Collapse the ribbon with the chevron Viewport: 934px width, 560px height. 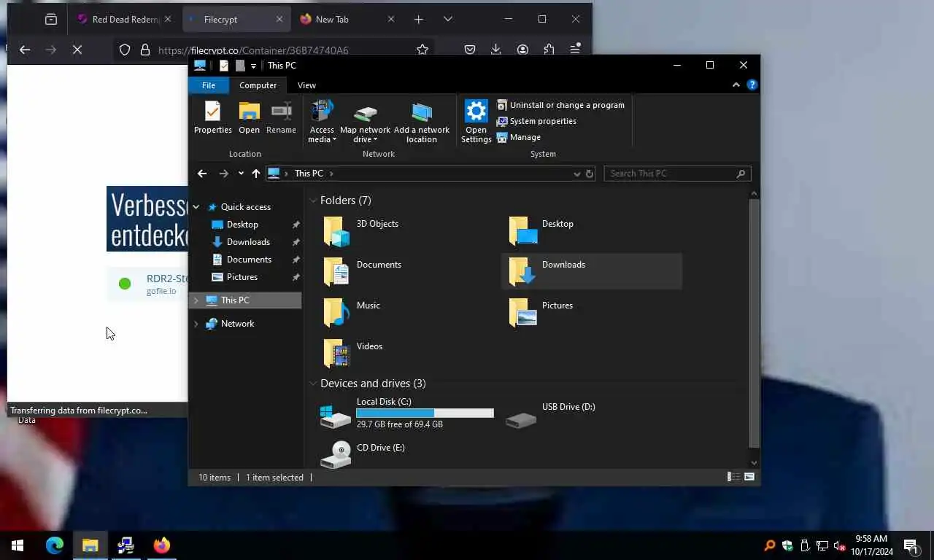pos(736,85)
